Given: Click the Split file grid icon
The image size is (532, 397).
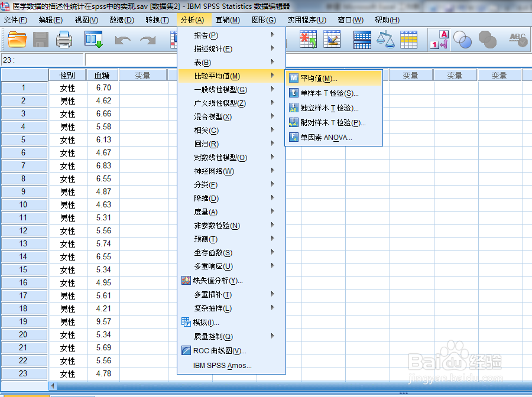Looking at the screenshot, I should pyautogui.click(x=362, y=40).
